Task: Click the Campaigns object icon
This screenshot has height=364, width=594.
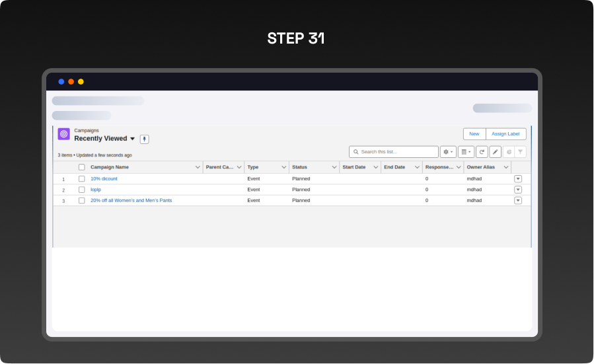Action: [x=63, y=134]
